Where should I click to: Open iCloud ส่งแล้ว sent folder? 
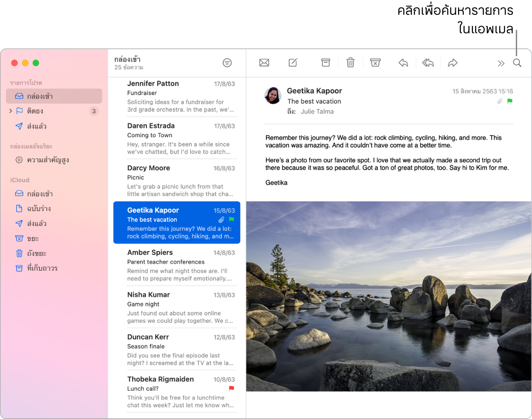click(x=54, y=223)
